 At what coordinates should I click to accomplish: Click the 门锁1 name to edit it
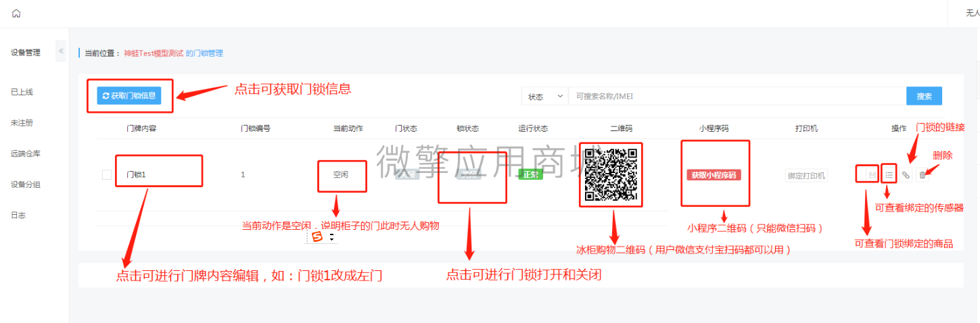pos(137,174)
